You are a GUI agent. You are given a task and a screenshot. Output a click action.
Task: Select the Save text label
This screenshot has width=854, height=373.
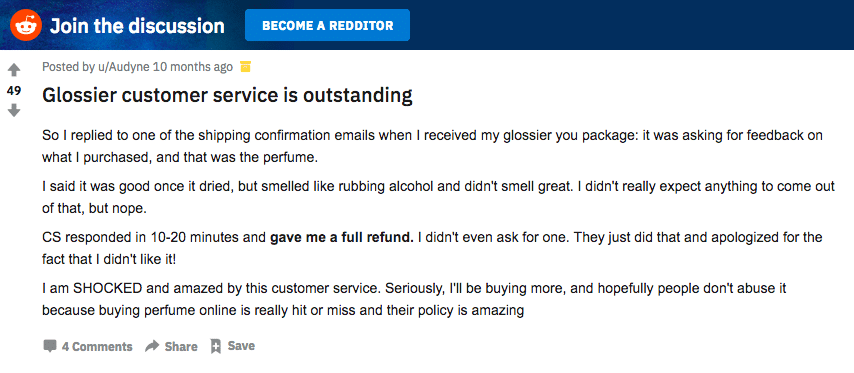tap(241, 346)
